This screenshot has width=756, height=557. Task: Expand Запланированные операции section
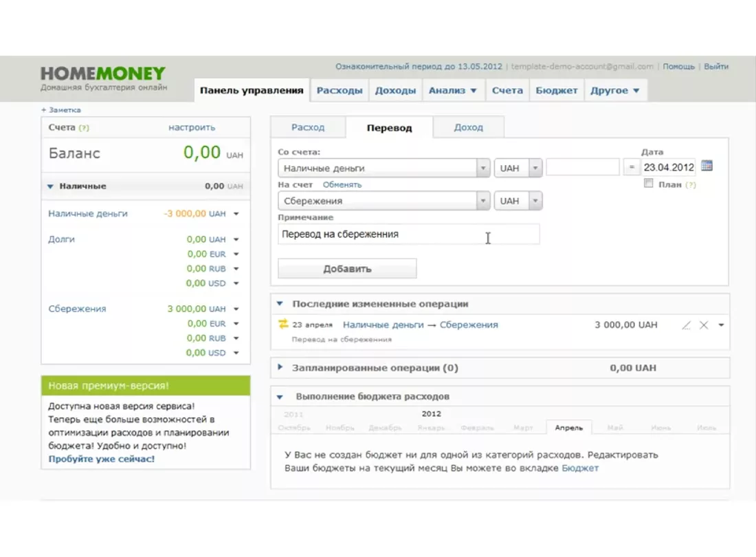(280, 367)
